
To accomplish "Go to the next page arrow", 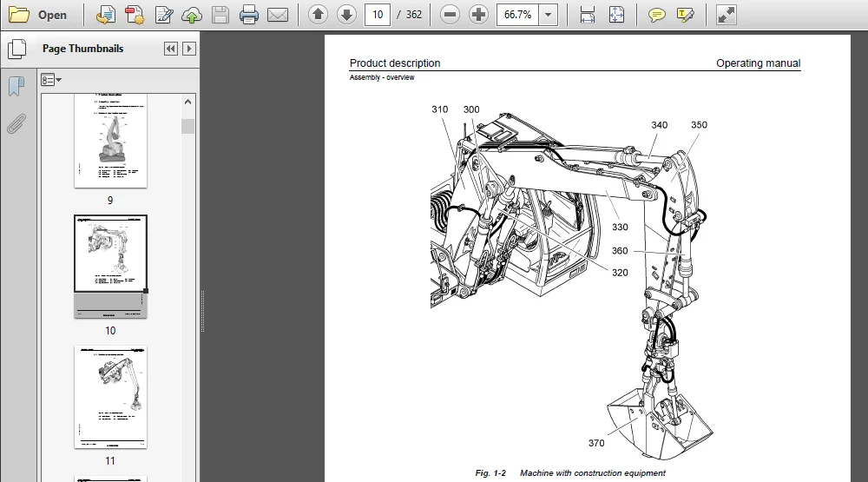I will tap(346, 15).
